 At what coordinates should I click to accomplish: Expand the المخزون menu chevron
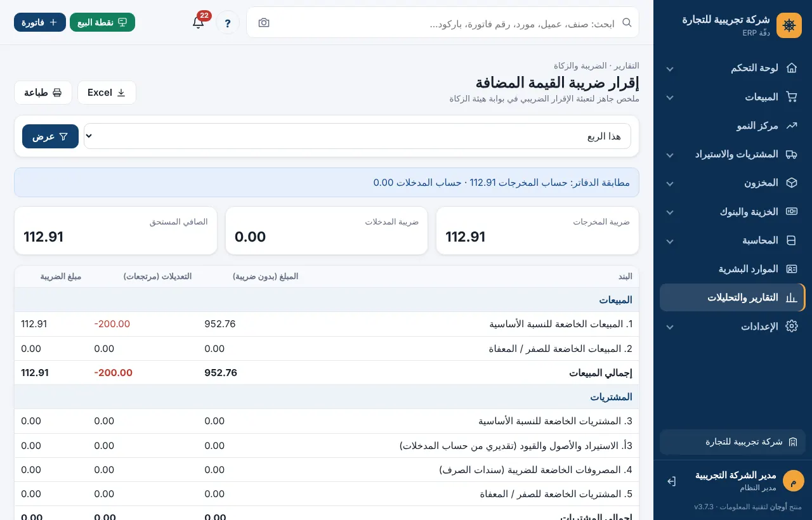tap(670, 183)
